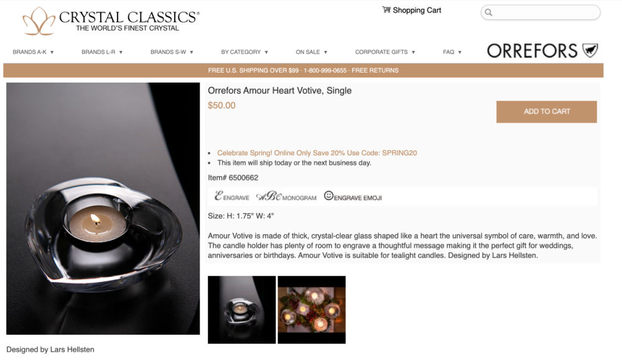This screenshot has height=364, width=622.
Task: Click the Add to Cart button
Action: click(546, 112)
